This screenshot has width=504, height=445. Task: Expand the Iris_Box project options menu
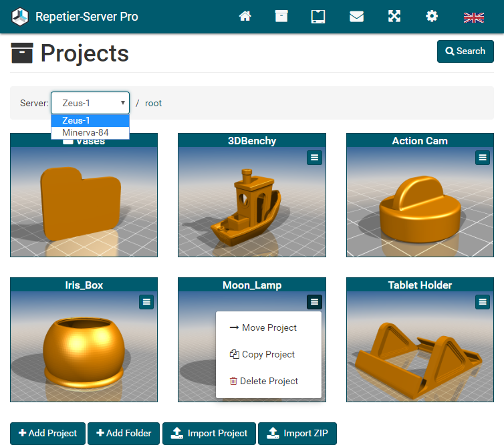pyautogui.click(x=146, y=302)
